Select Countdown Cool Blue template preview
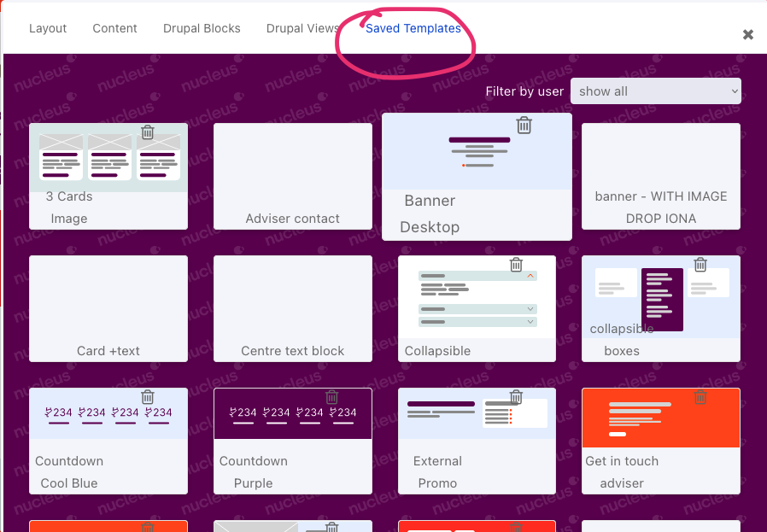 (108, 413)
